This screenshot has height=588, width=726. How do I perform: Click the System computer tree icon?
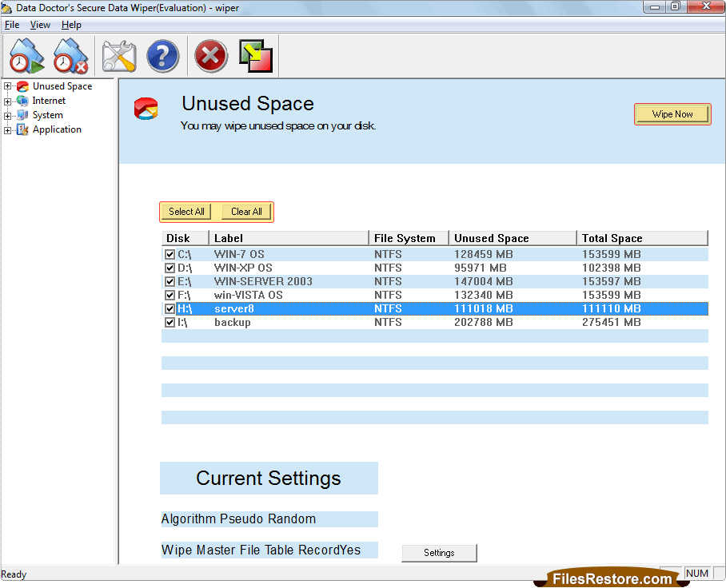pos(22,115)
